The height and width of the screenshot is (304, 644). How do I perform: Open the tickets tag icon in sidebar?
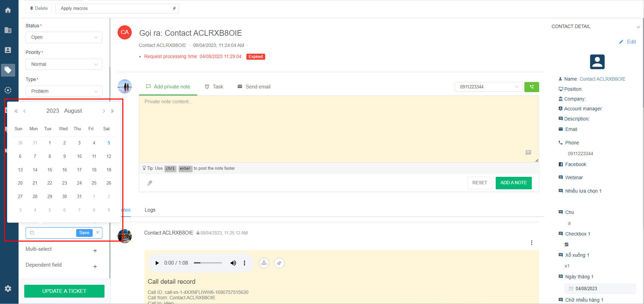click(8, 70)
